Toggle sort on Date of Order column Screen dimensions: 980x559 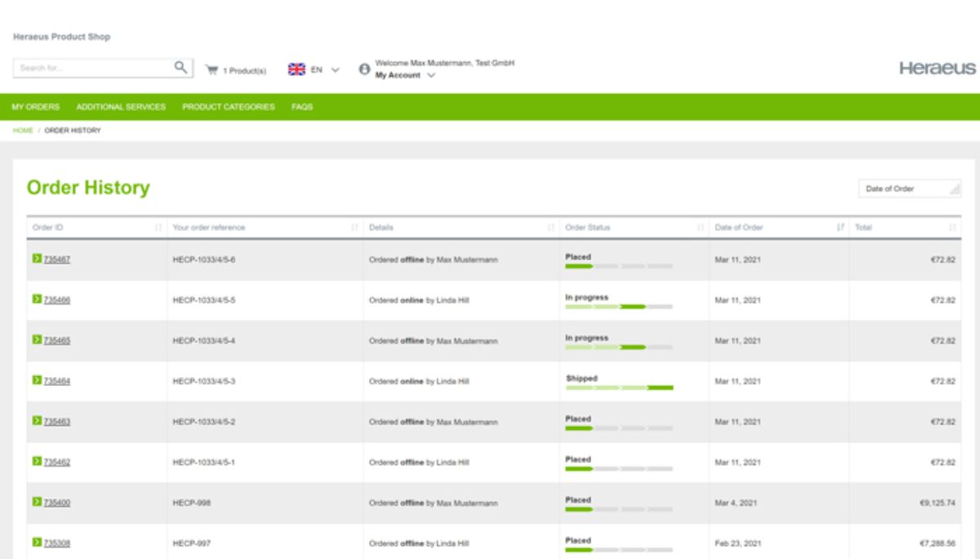(840, 228)
